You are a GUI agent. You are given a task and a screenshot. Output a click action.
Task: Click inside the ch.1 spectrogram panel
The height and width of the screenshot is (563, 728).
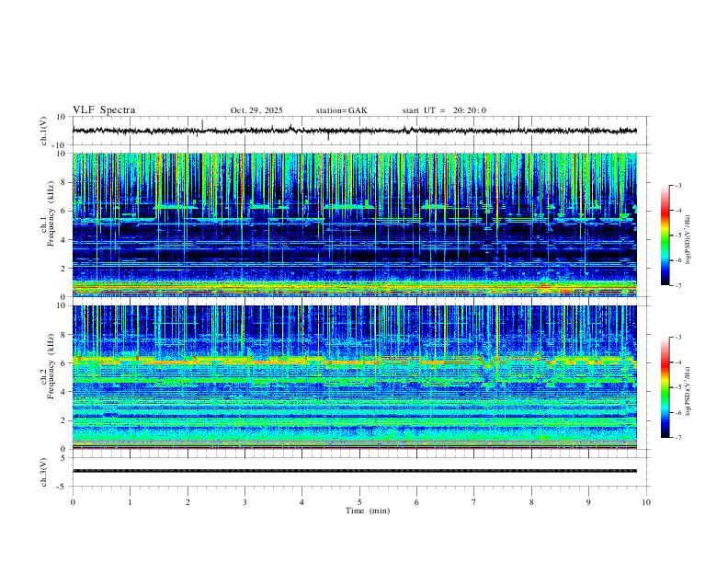(354, 224)
